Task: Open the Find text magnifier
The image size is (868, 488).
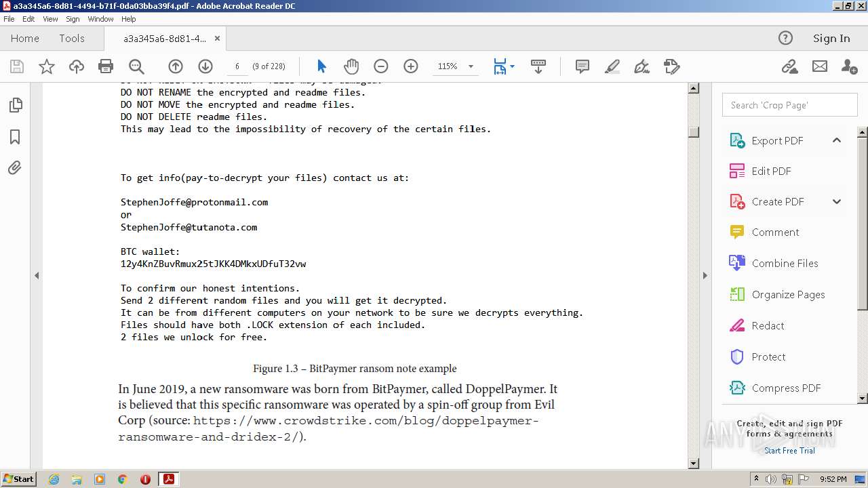Action: pos(136,66)
